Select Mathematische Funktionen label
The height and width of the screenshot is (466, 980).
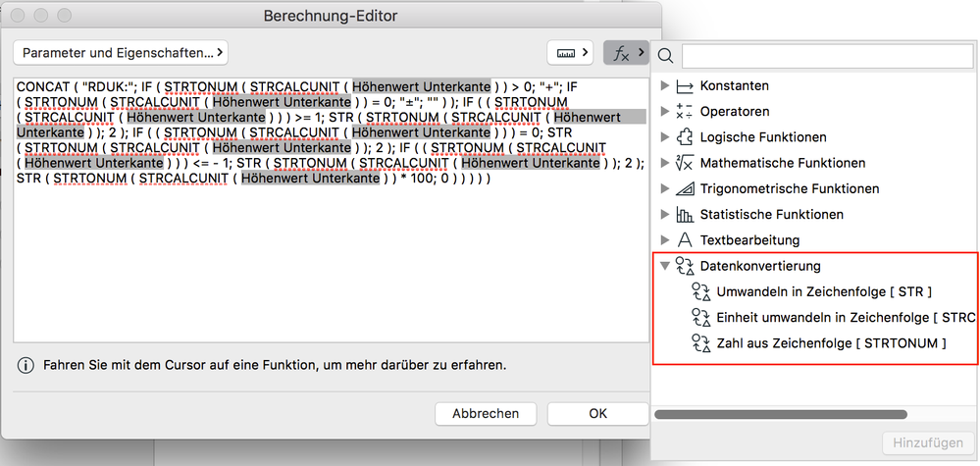[783, 163]
